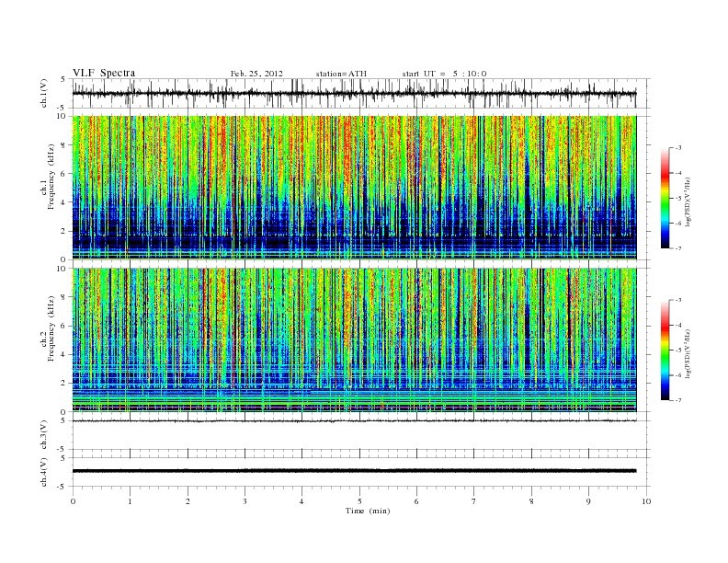The height and width of the screenshot is (563, 728).
Task: Click time axis tick label "8"
Action: 531,501
